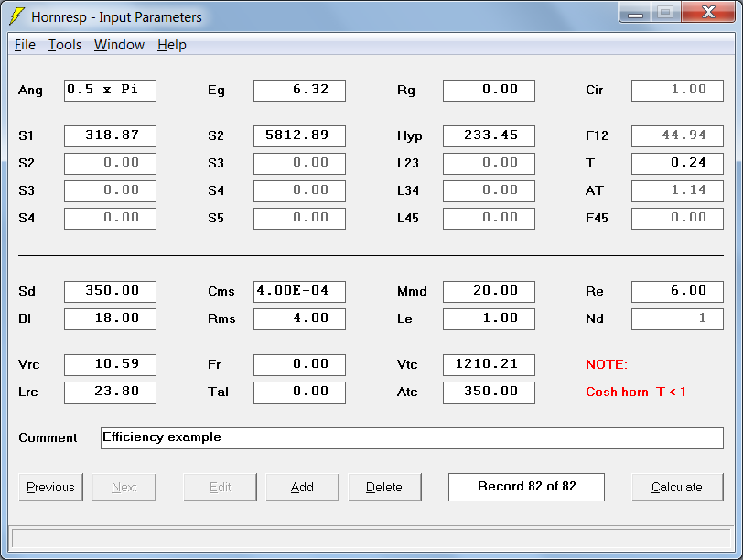Click the Comment field with Efficiency example
The image size is (743, 560).
(413, 438)
